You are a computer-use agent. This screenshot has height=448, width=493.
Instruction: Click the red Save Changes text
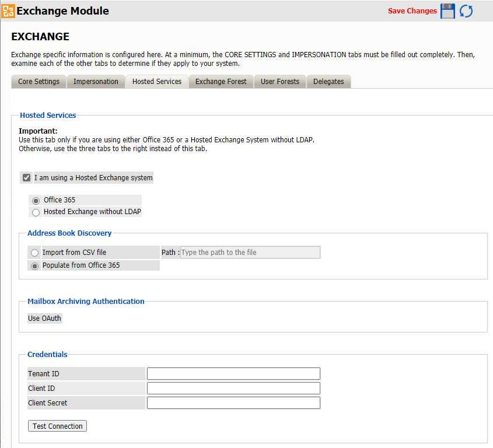point(412,11)
